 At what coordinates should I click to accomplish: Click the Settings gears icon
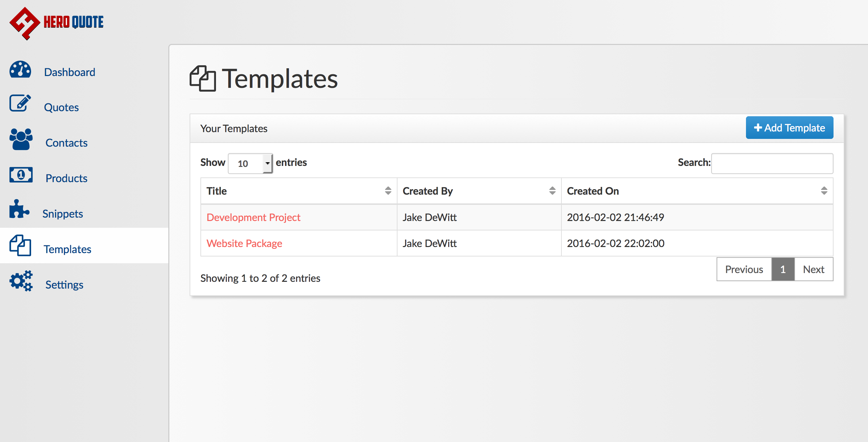coord(21,281)
